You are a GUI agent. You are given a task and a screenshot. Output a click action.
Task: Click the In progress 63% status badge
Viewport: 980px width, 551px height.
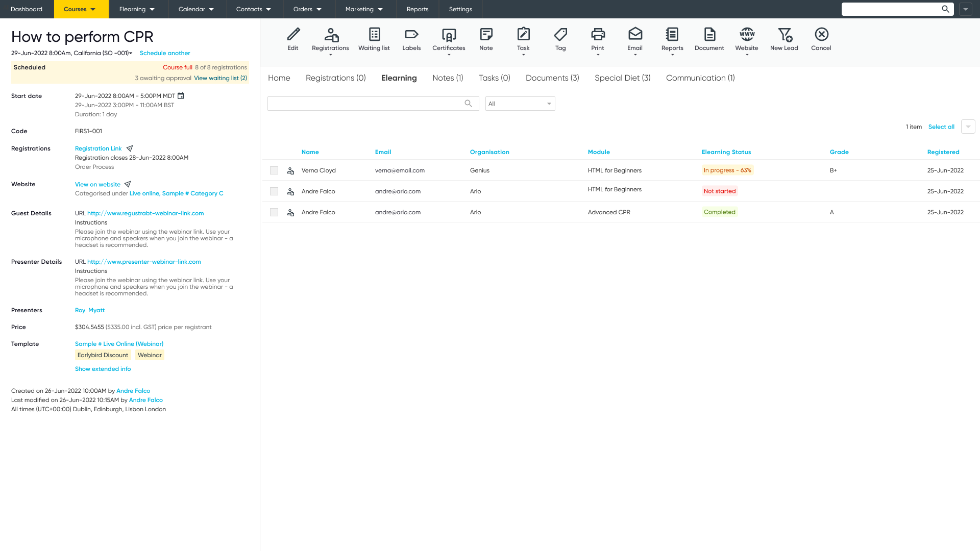click(727, 170)
